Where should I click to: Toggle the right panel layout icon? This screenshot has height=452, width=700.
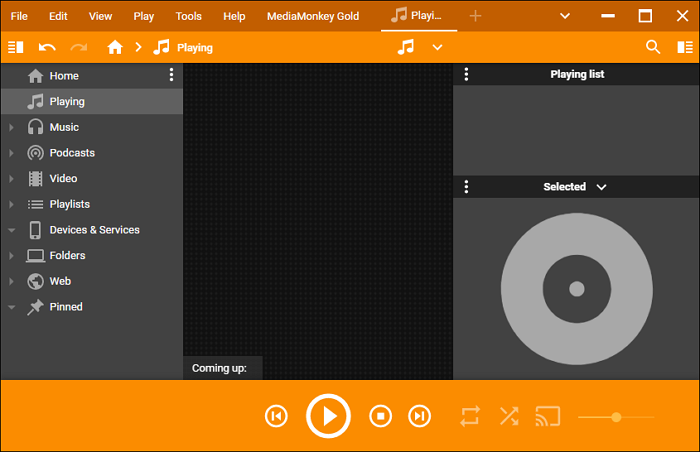[x=685, y=47]
